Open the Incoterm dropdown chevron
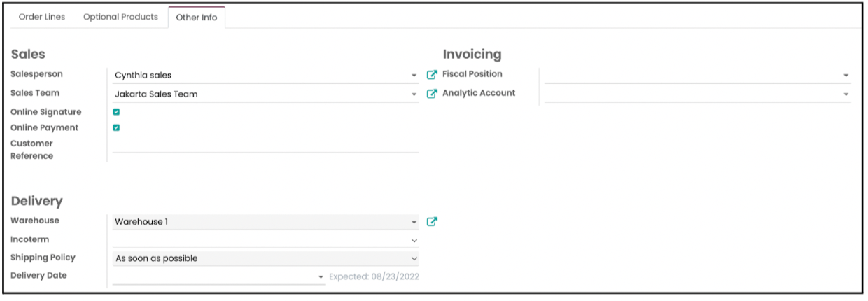 [x=414, y=240]
